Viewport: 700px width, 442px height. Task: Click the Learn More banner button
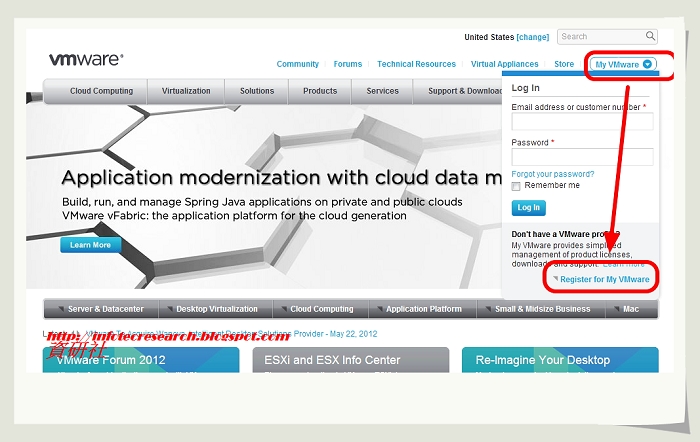pyautogui.click(x=91, y=245)
